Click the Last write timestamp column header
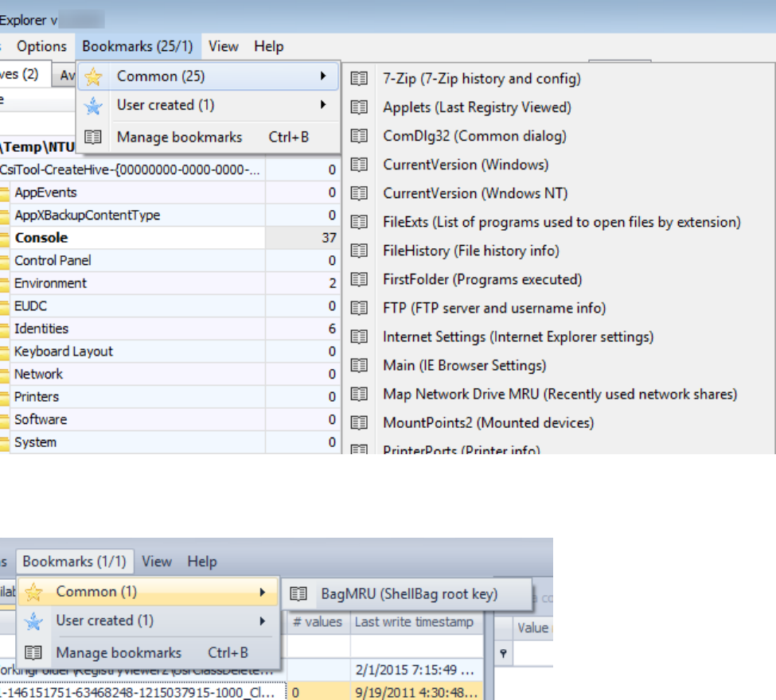The width and height of the screenshot is (776, 700). tap(416, 622)
